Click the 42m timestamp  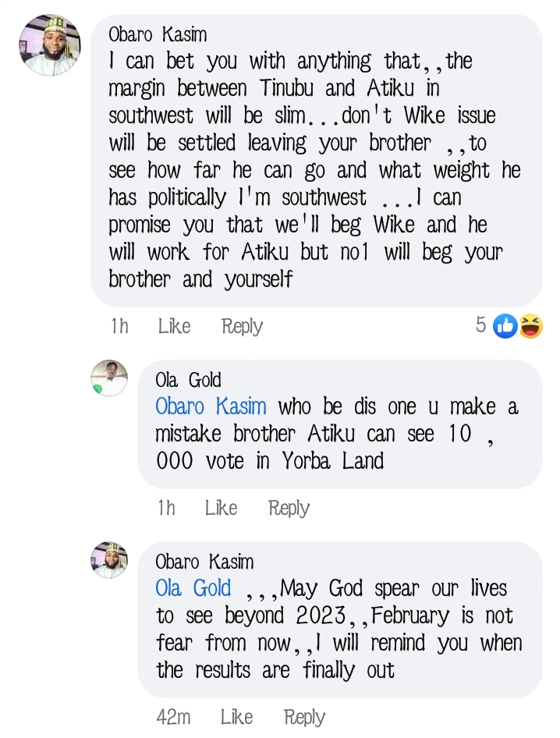point(175,717)
